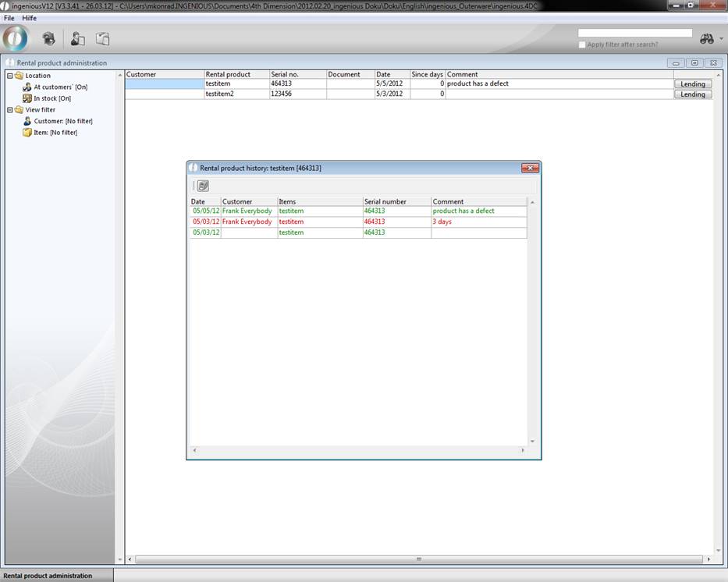Viewport: 728px width, 582px height.
Task: Click the Item: [No filter] entry
Action: (55, 133)
